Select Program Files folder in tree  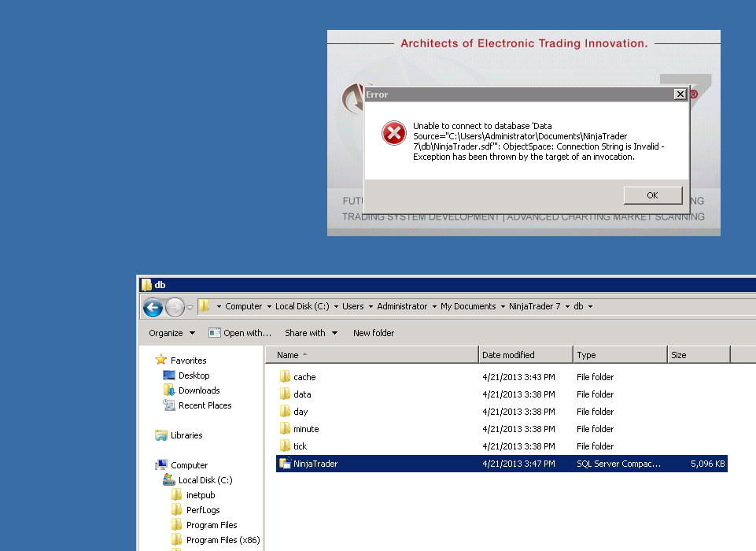212,525
